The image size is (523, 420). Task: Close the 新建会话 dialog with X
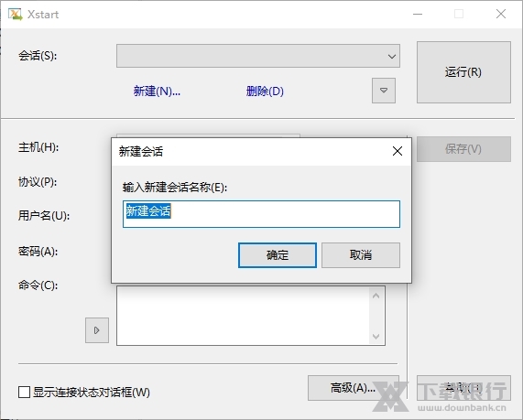tap(398, 151)
